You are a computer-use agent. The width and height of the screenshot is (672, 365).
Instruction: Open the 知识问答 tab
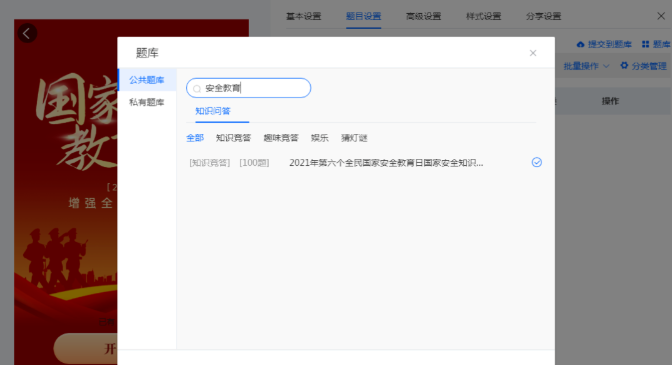coord(213,111)
